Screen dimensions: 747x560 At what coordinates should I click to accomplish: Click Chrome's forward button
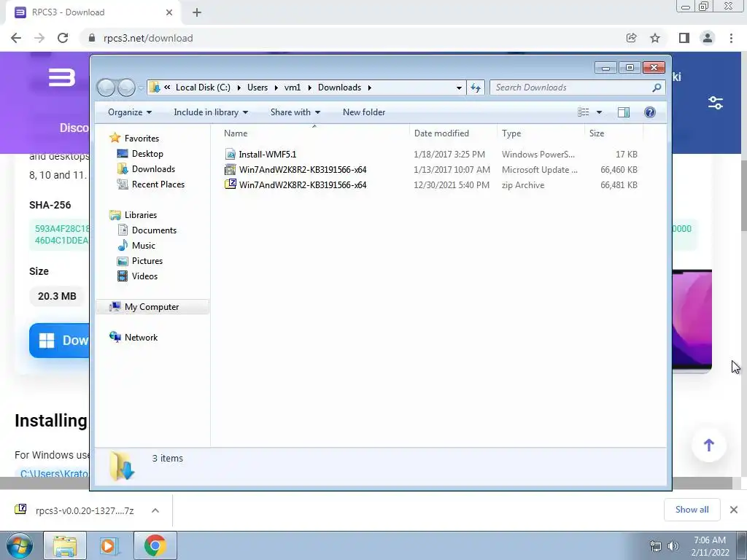39,38
